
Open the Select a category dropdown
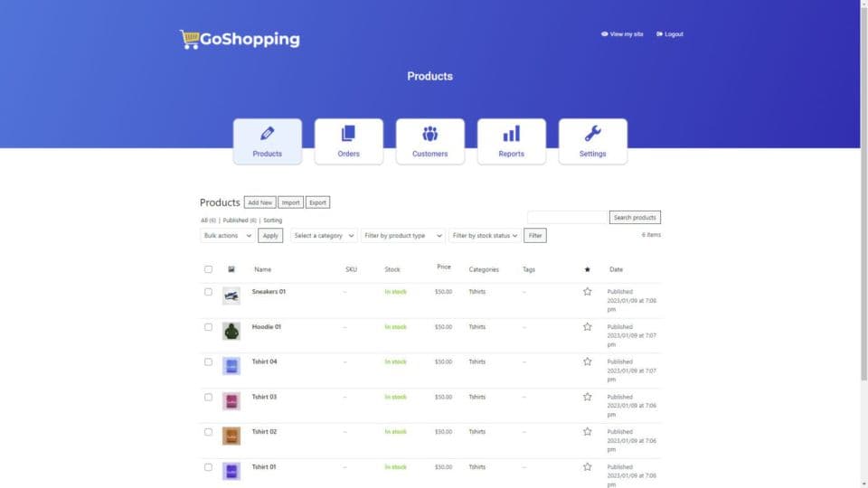pyautogui.click(x=324, y=236)
